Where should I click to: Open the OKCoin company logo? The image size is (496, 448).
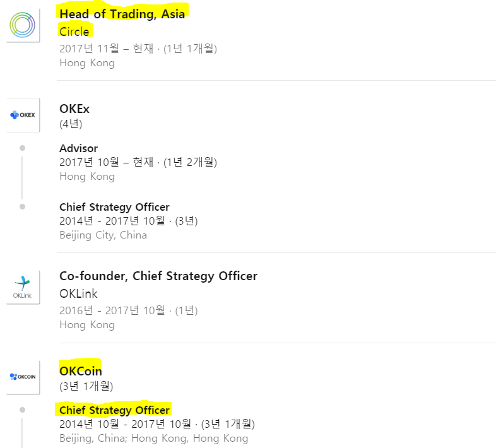point(23,377)
